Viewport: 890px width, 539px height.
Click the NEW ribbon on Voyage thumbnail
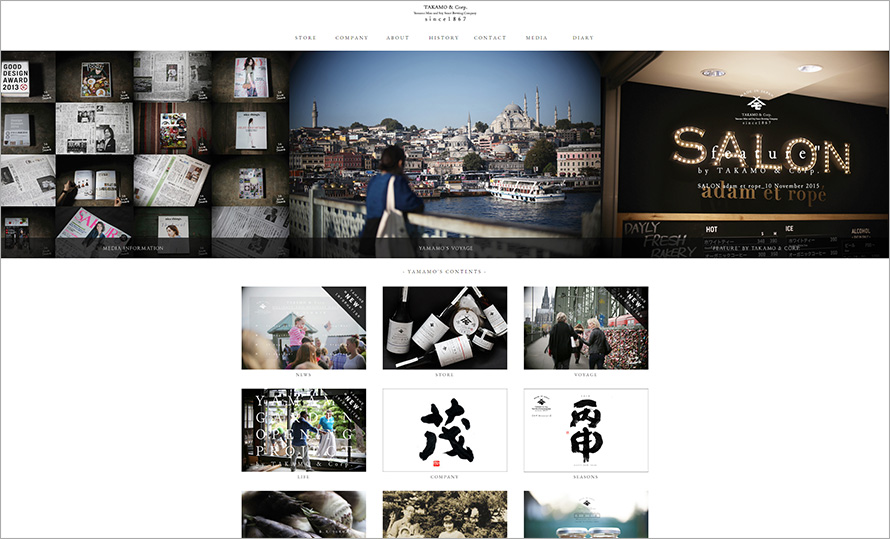coord(633,302)
